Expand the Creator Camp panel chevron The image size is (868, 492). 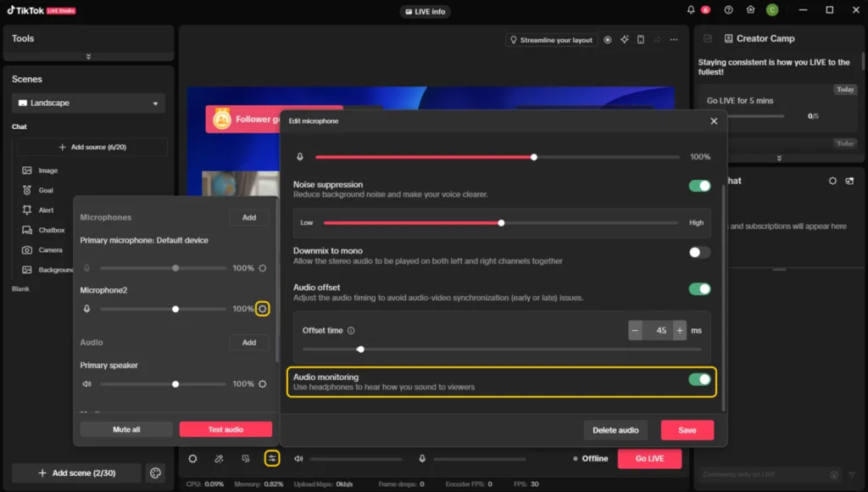coord(778,158)
